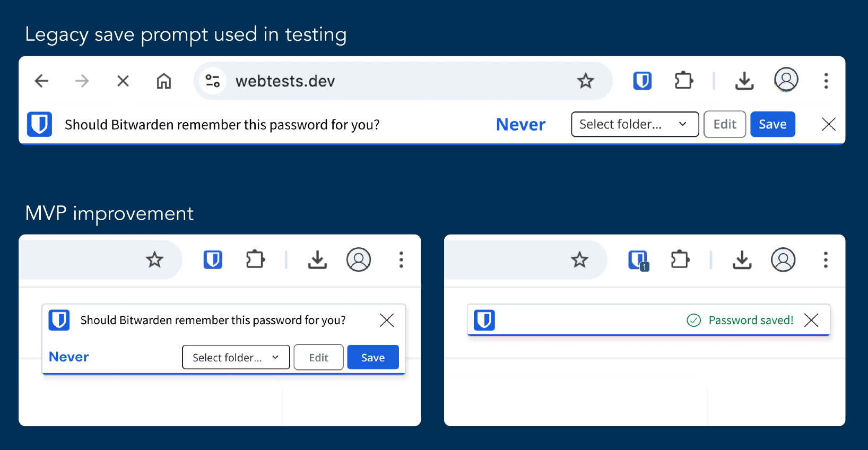Screen dimensions: 868x450
Task: Click bookmark star in Password saved browser
Action: (579, 259)
